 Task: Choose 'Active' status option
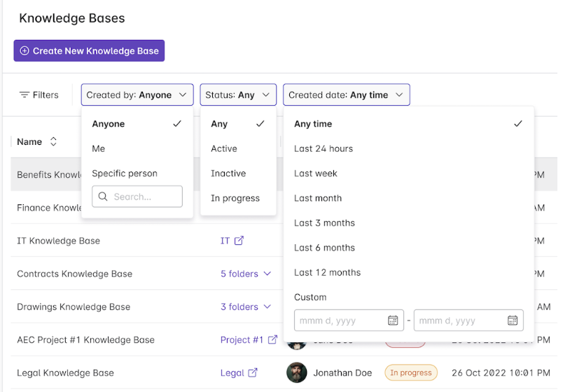tap(224, 149)
